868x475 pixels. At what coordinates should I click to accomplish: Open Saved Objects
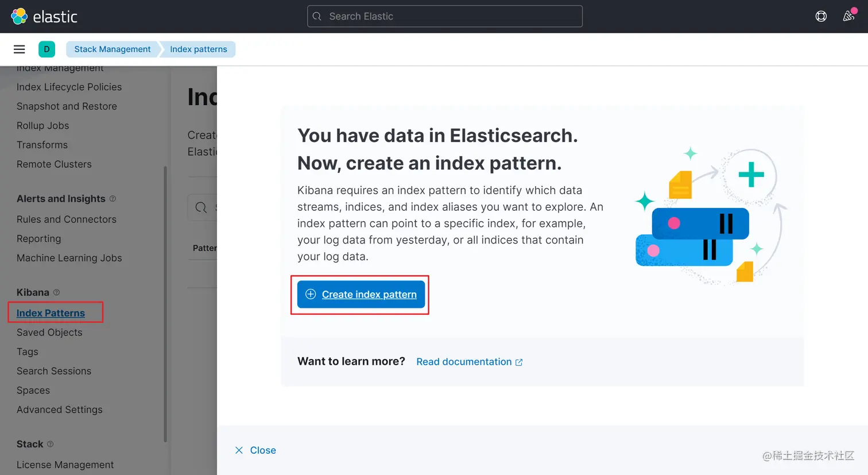[x=49, y=333]
